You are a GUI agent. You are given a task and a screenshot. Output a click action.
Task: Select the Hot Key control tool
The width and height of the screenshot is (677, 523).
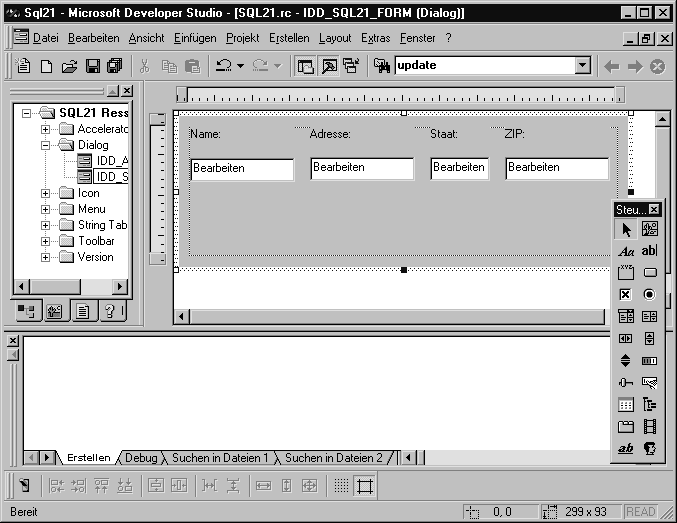pos(649,383)
